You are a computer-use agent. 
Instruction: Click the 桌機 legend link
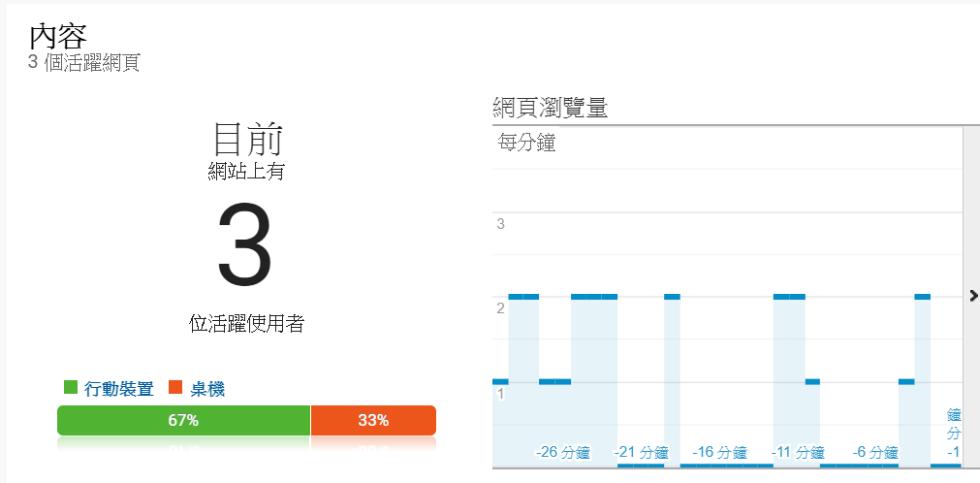[206, 389]
